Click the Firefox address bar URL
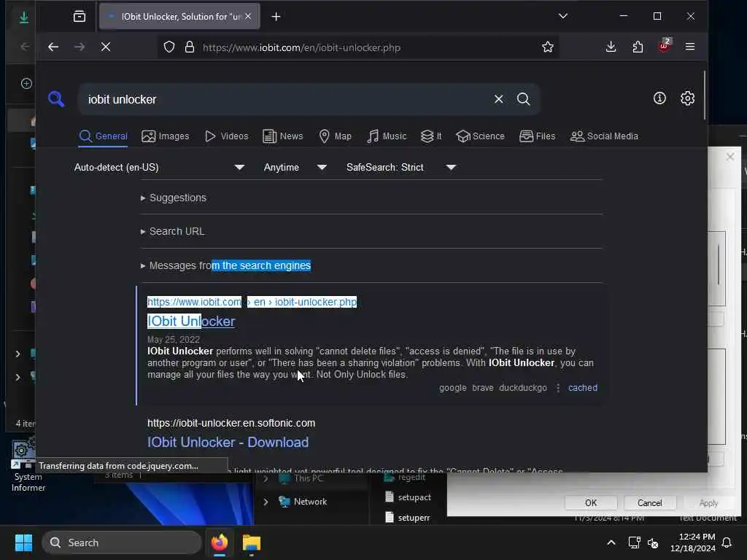Image resolution: width=747 pixels, height=560 pixels. (x=301, y=47)
